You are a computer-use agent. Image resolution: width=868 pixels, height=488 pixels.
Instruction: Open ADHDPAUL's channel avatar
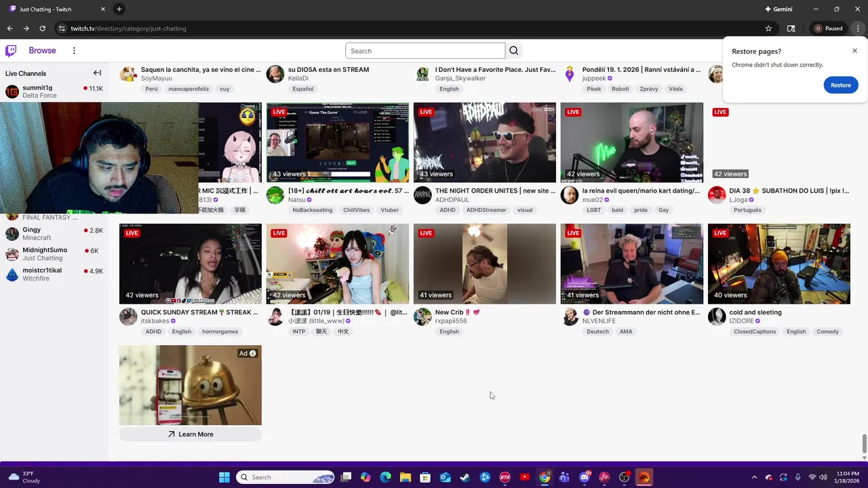tap(422, 195)
